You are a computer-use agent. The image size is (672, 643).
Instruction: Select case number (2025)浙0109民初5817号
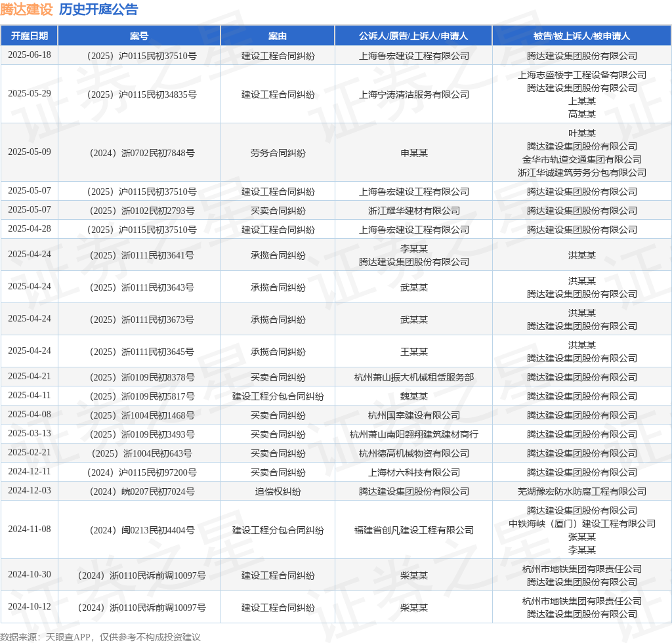coord(142,396)
